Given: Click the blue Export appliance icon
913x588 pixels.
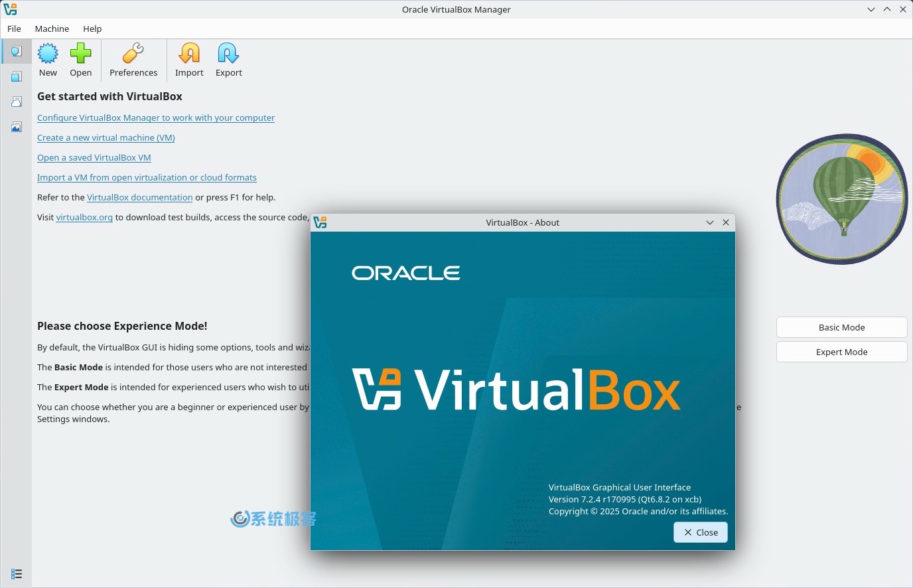Looking at the screenshot, I should point(228,54).
